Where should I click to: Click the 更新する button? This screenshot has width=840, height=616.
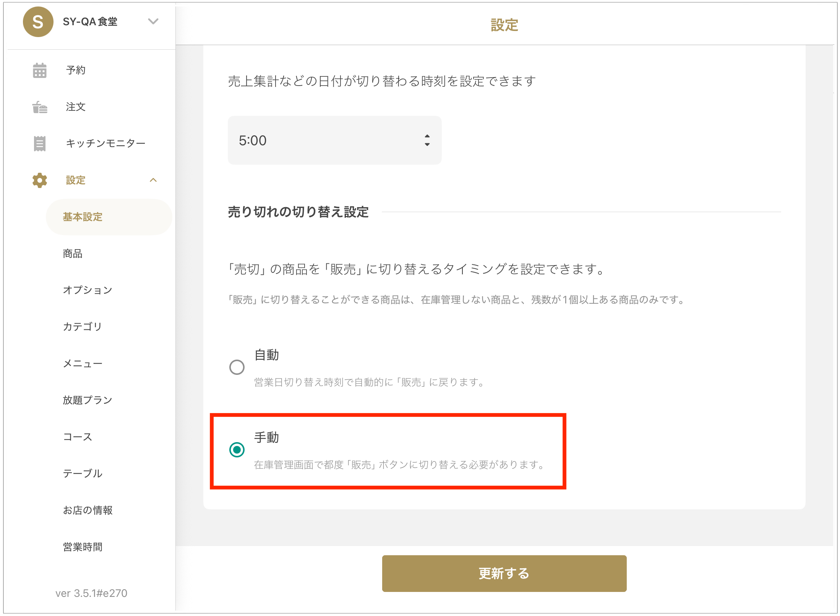tap(504, 574)
